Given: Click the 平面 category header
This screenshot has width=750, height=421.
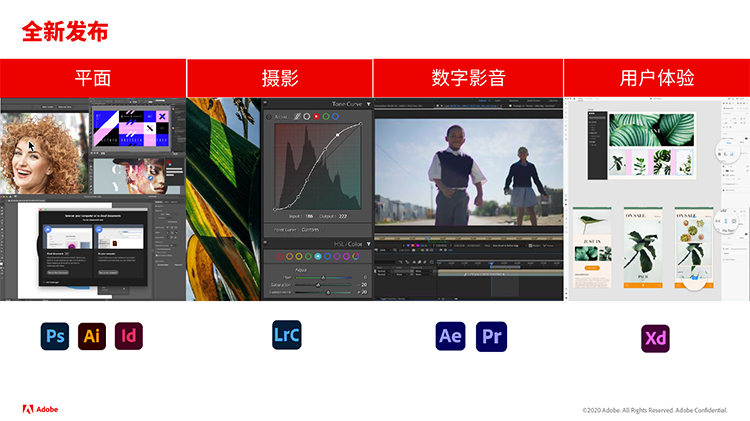Looking at the screenshot, I should pyautogui.click(x=93, y=78).
